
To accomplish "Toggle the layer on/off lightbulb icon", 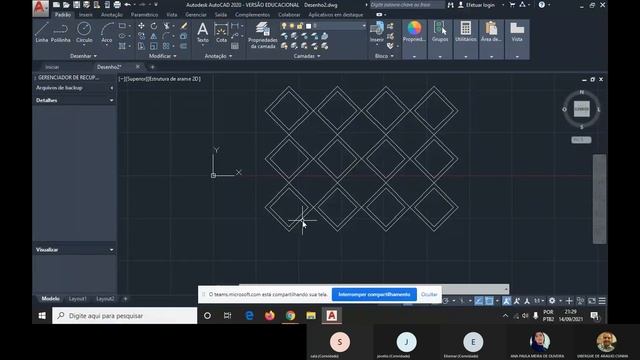I will (284, 26).
